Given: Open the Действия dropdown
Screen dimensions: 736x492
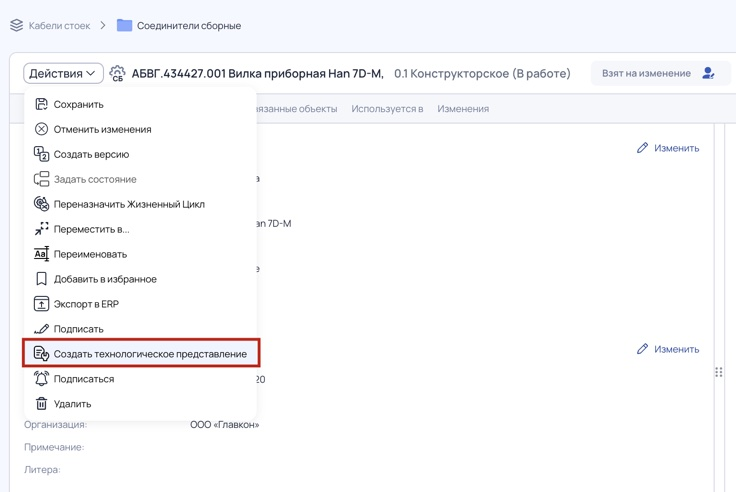Looking at the screenshot, I should (63, 74).
